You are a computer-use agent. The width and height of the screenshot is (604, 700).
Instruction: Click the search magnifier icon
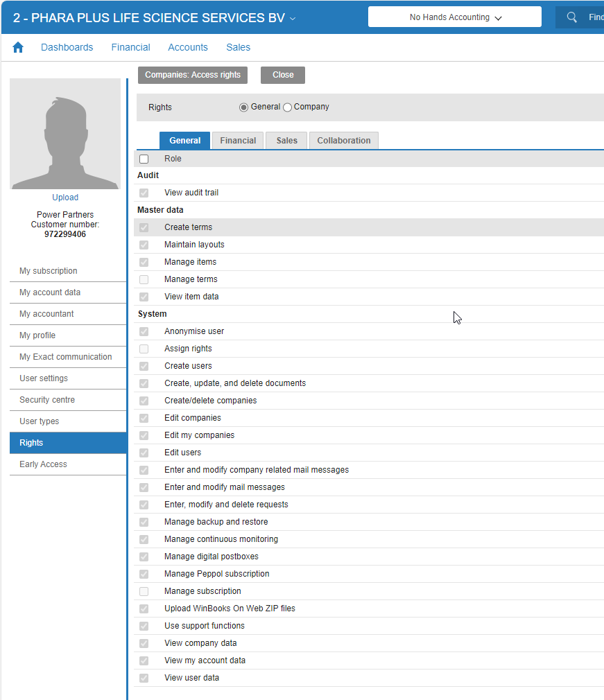pyautogui.click(x=571, y=17)
